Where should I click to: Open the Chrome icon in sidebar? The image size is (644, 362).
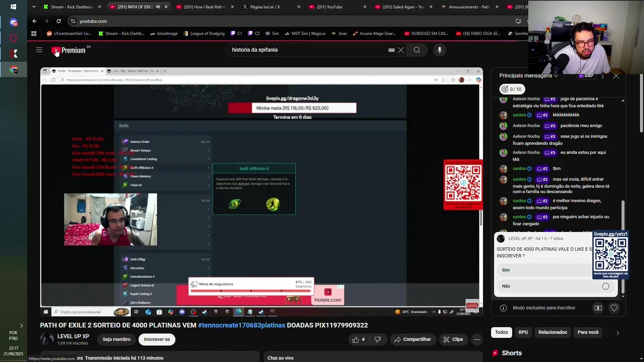pos(14,70)
